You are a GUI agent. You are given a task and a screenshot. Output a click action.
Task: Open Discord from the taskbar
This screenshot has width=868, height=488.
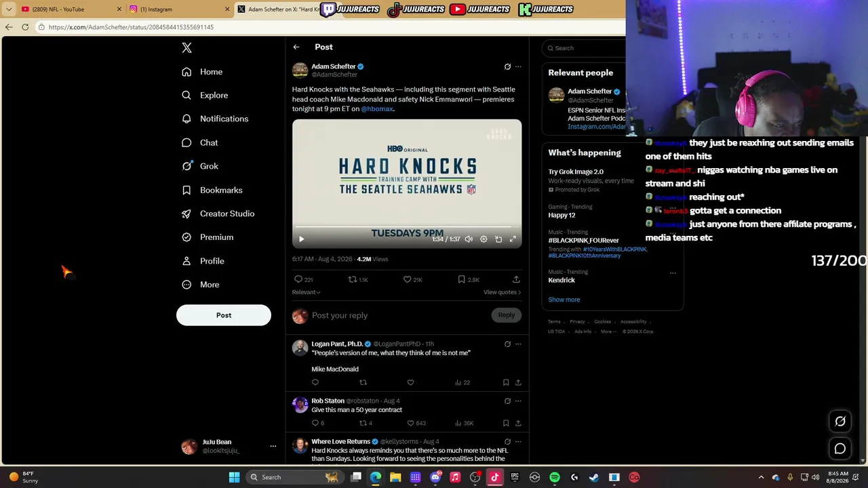coord(435,477)
